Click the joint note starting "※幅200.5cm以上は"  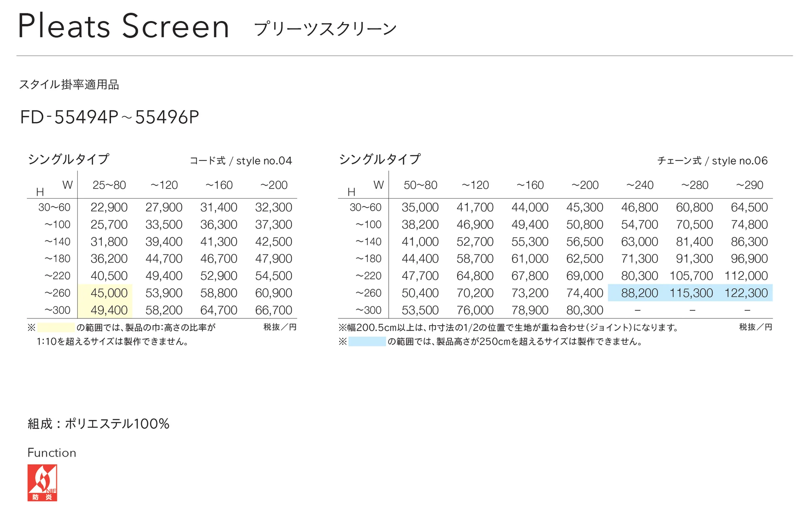(x=509, y=327)
